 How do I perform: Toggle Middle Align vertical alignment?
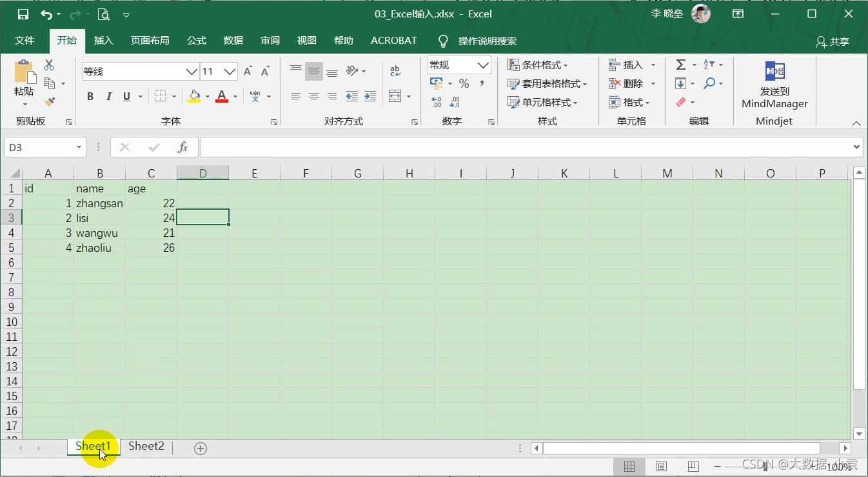click(314, 71)
